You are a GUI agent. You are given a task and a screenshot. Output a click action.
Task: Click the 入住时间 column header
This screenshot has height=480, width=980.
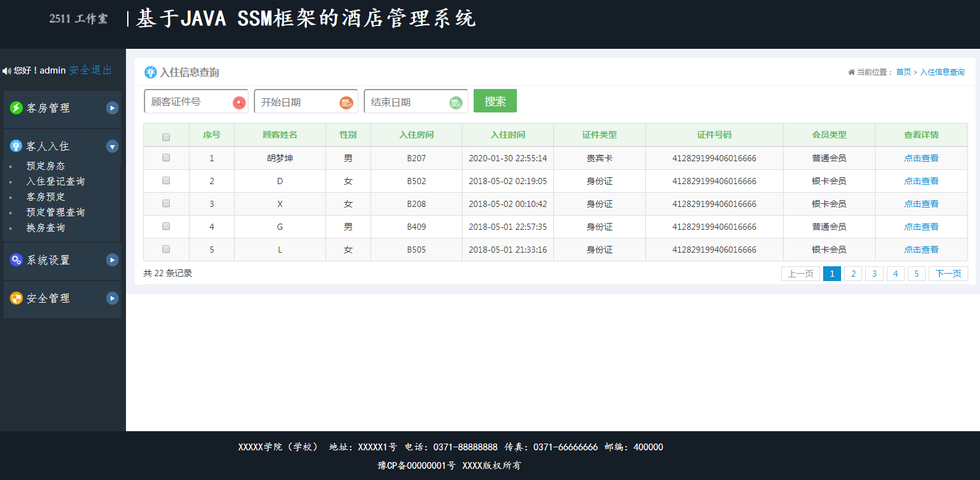(x=508, y=135)
